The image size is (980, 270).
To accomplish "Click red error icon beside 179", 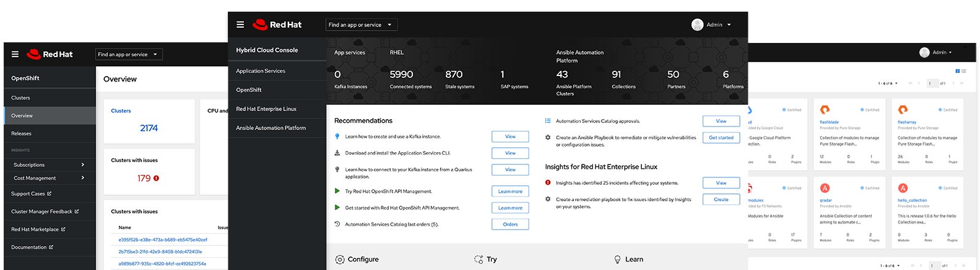I will point(156,179).
